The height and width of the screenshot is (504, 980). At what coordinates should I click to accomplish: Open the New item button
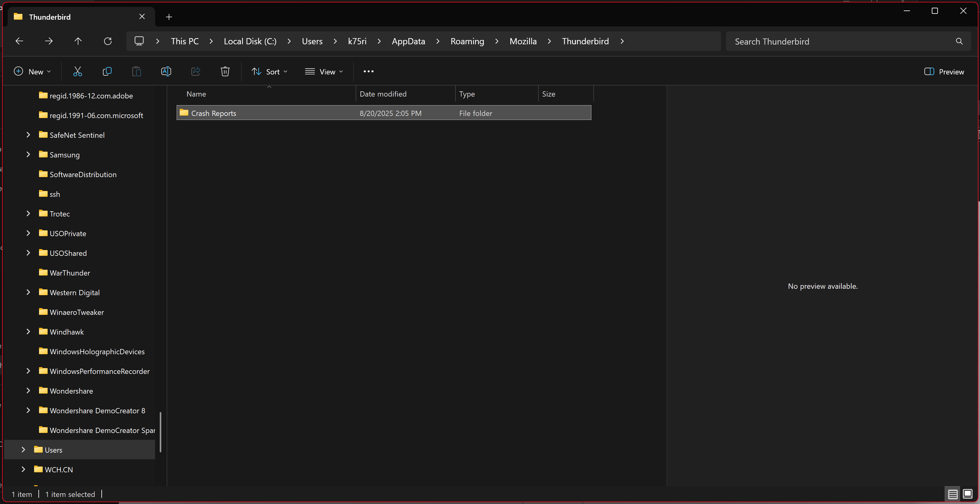pos(32,72)
